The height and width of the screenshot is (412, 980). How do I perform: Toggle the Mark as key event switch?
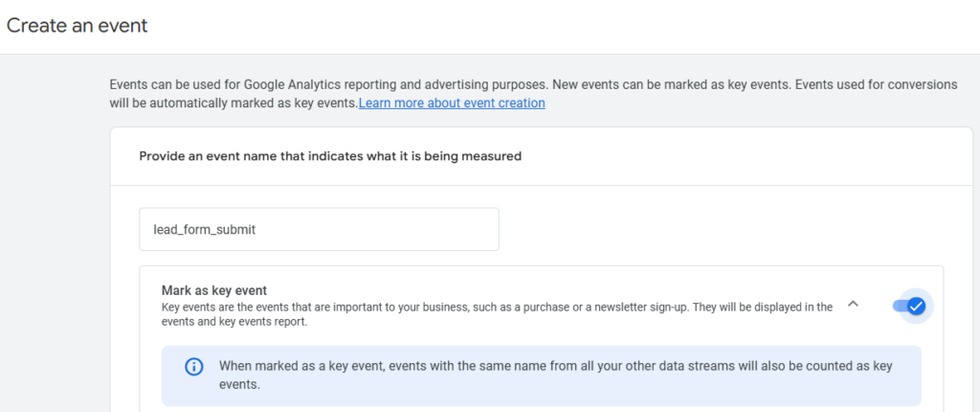tap(909, 307)
